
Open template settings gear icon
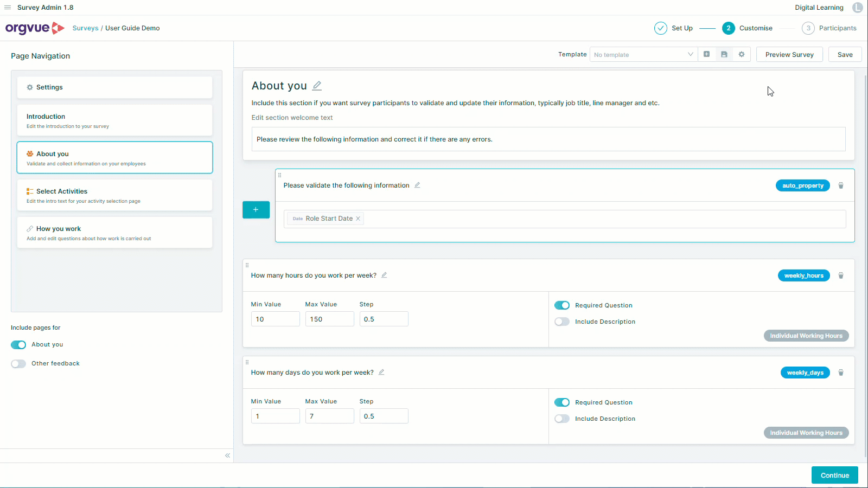(x=742, y=54)
